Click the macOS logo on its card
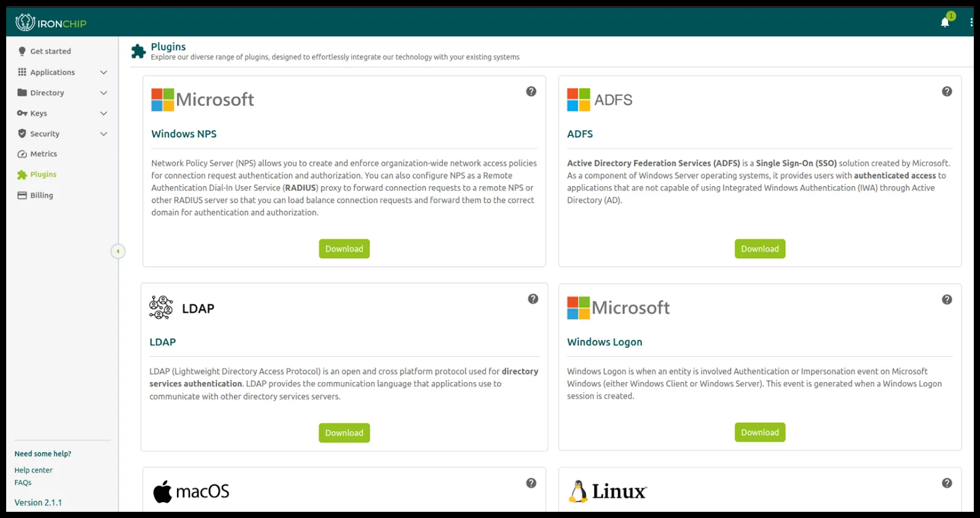Screen dimensions: 980x518 pyautogui.click(x=191, y=491)
